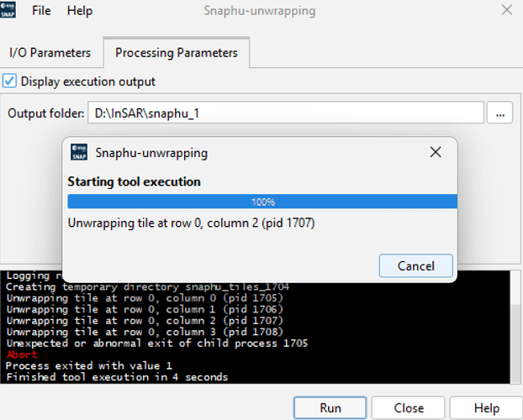Click 'Unexpected or abnormal exit of child process' line

157,343
